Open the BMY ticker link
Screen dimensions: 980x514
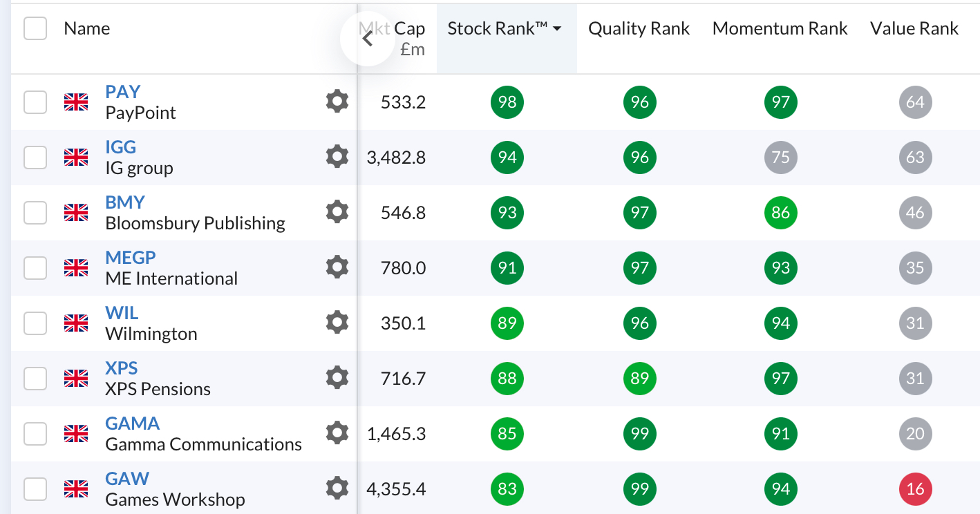coord(125,202)
